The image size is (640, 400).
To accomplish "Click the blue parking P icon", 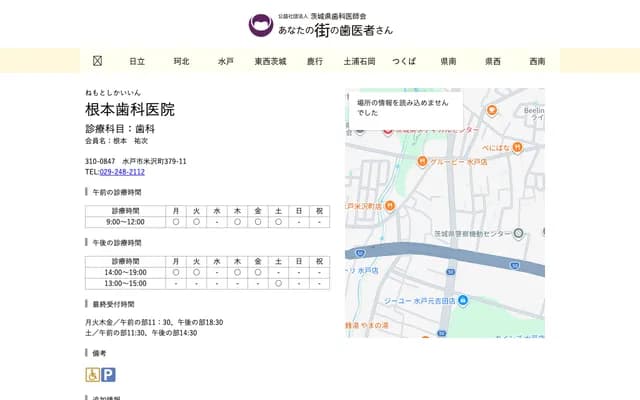I will pos(108,375).
